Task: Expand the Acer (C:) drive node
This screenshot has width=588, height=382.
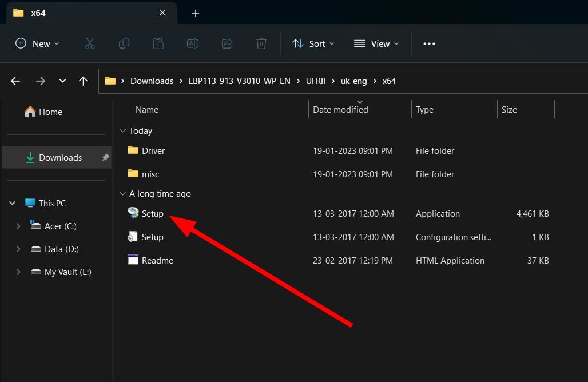Action: click(x=18, y=226)
